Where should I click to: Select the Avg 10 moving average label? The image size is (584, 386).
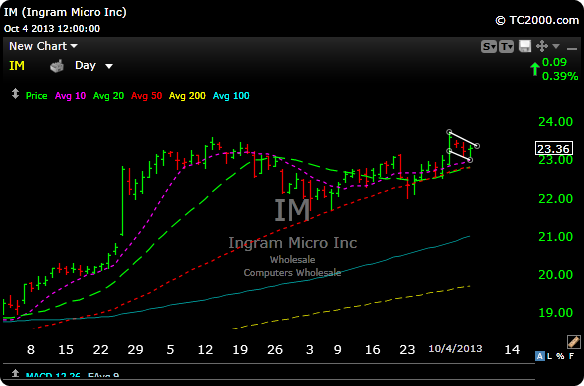pos(70,96)
